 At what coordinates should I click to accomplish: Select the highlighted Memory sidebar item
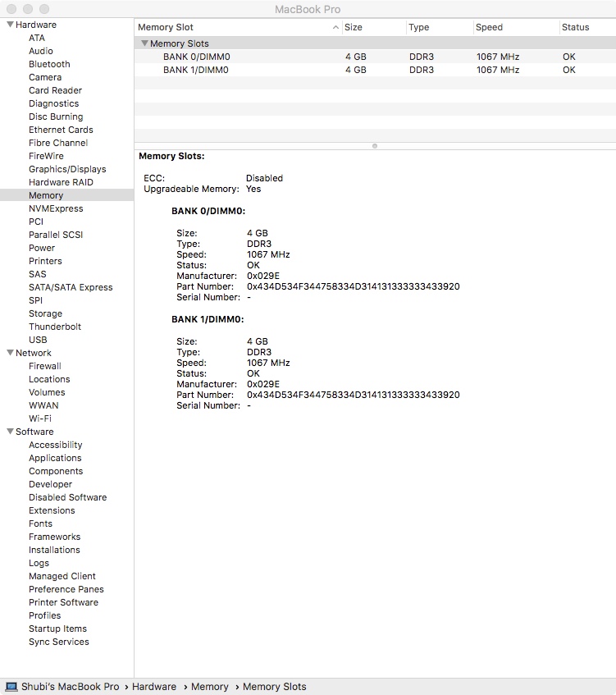pos(67,195)
